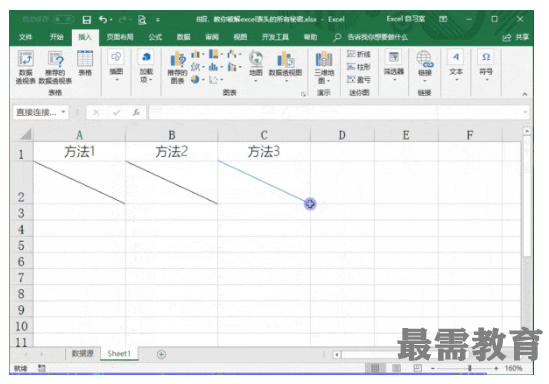Click the PivotTable (数据透视表) icon
The width and height of the screenshot is (549, 384).
[26, 67]
